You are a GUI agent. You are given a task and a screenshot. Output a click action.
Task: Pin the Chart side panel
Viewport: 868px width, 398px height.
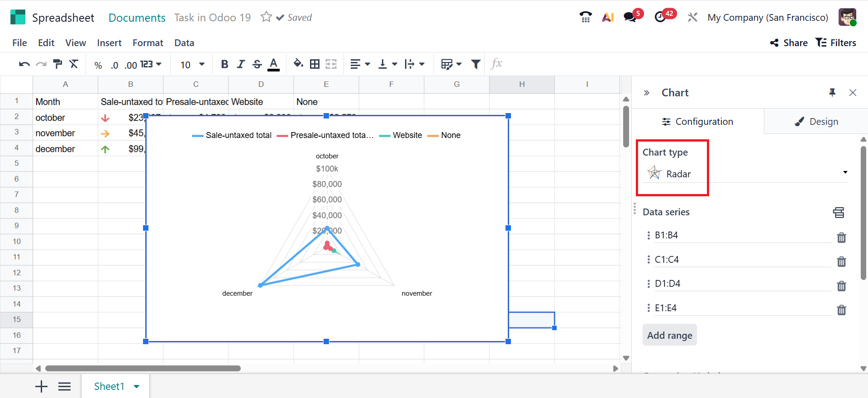(x=832, y=93)
